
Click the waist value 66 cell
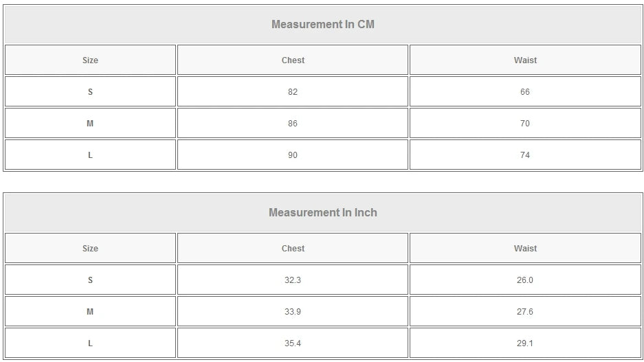(x=525, y=92)
